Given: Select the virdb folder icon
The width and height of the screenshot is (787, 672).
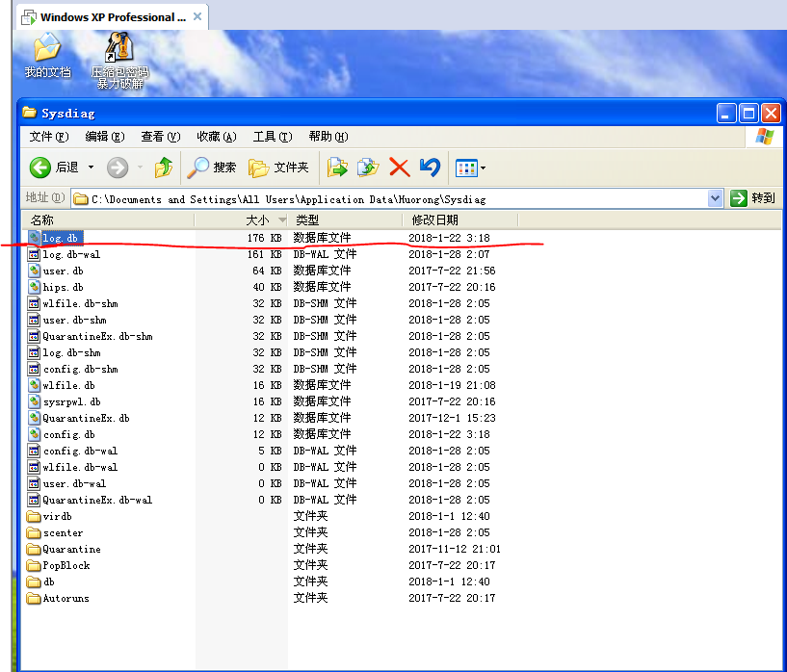Looking at the screenshot, I should click(34, 516).
